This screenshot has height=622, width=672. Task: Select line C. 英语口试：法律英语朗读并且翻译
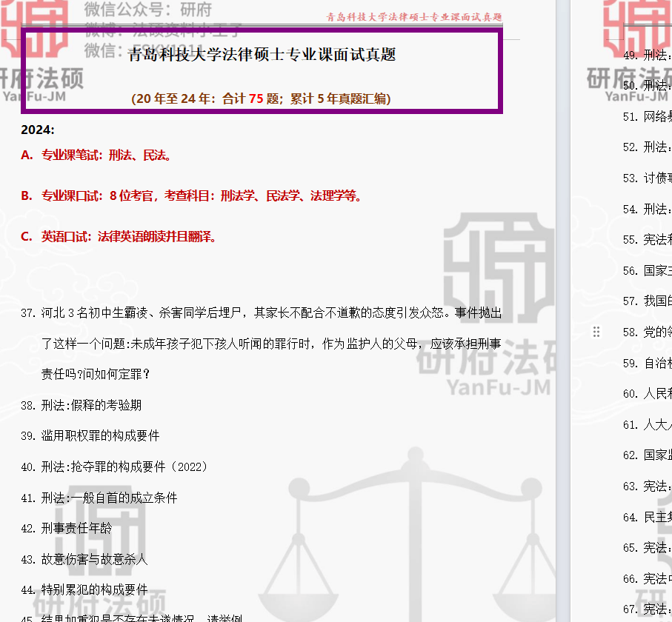[x=119, y=236]
